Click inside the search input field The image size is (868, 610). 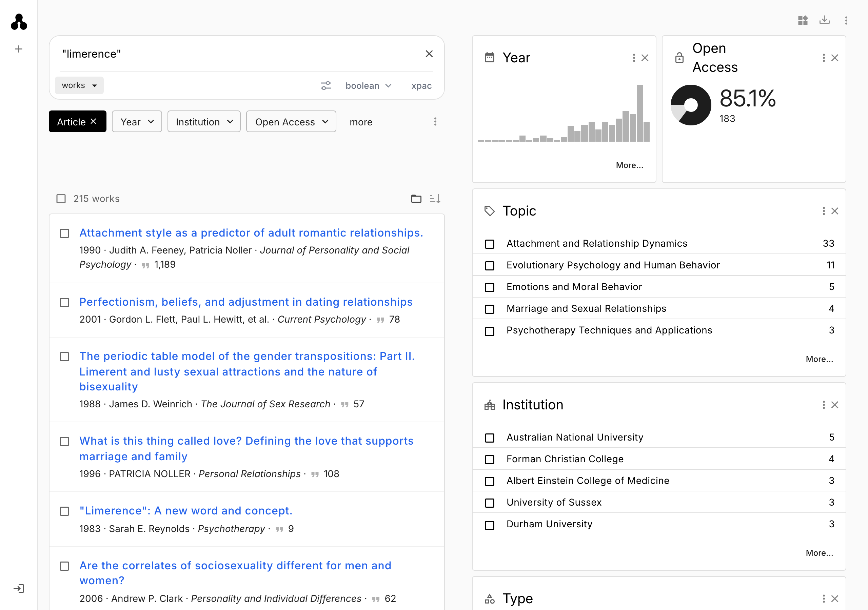click(x=240, y=54)
